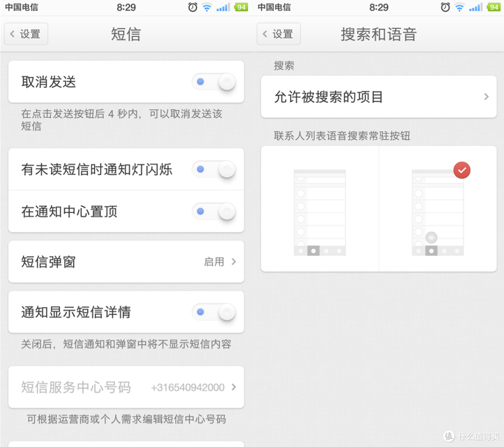The width and height of the screenshot is (504, 447).
Task: Click the 搜索 section heading
Action: [284, 65]
